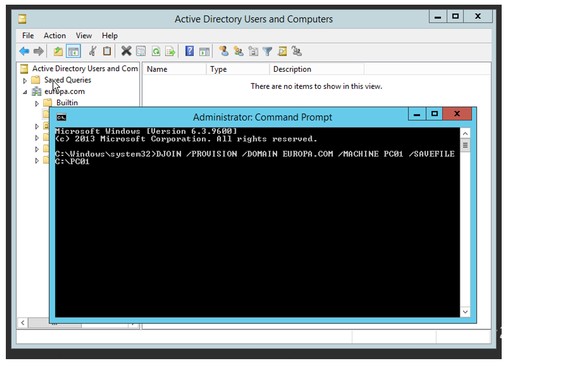Close the Active Directory Users and Computers window
Viewport: 588px width, 365px height.
click(x=478, y=16)
